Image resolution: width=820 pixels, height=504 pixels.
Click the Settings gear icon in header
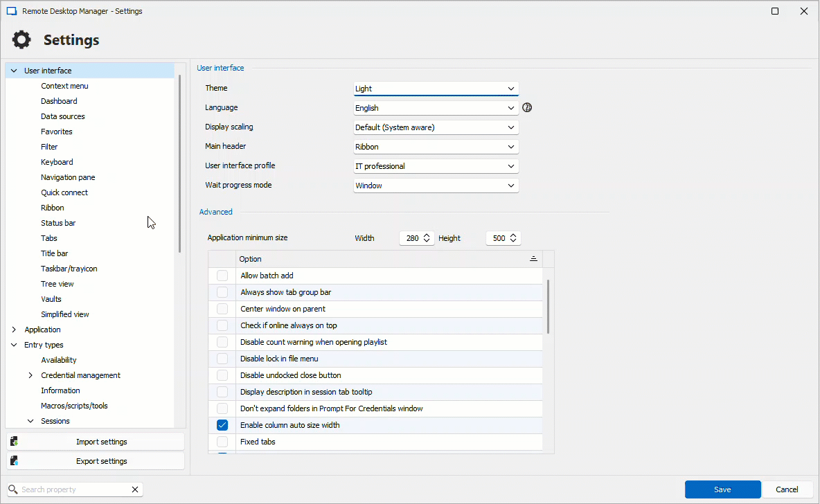click(21, 40)
